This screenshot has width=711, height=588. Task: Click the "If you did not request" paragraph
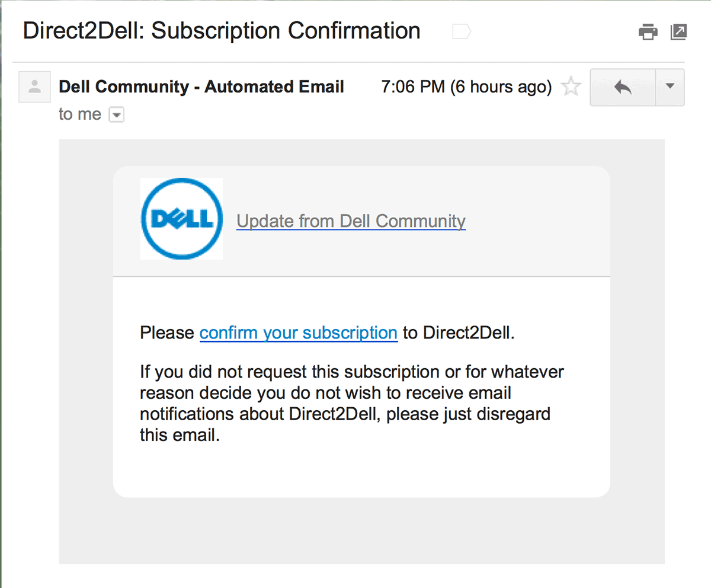pyautogui.click(x=352, y=372)
